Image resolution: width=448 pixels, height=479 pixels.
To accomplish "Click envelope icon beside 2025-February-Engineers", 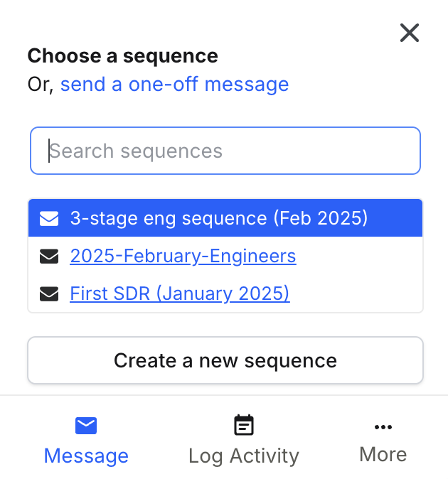I will (x=49, y=257).
